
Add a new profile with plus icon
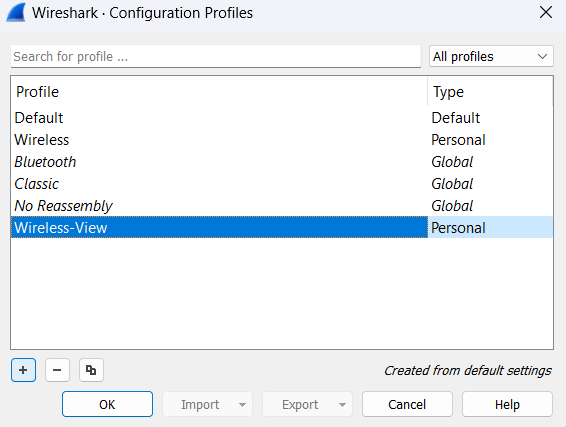tap(23, 370)
